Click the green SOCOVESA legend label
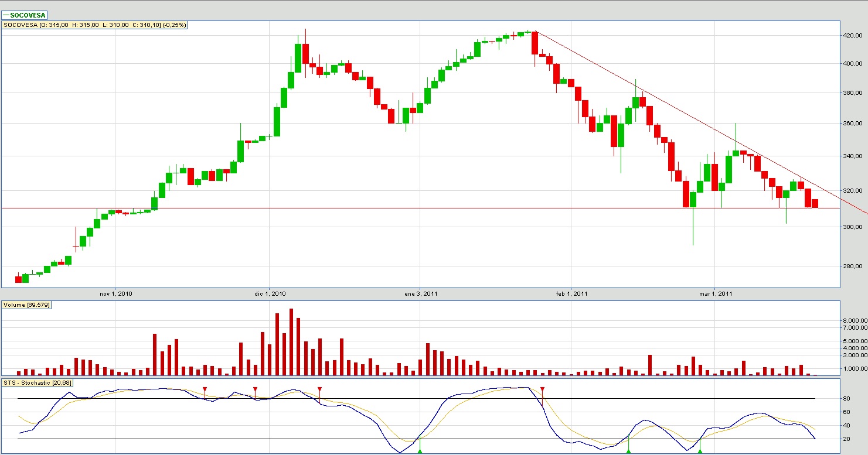This screenshot has width=868, height=455. pyautogui.click(x=25, y=15)
